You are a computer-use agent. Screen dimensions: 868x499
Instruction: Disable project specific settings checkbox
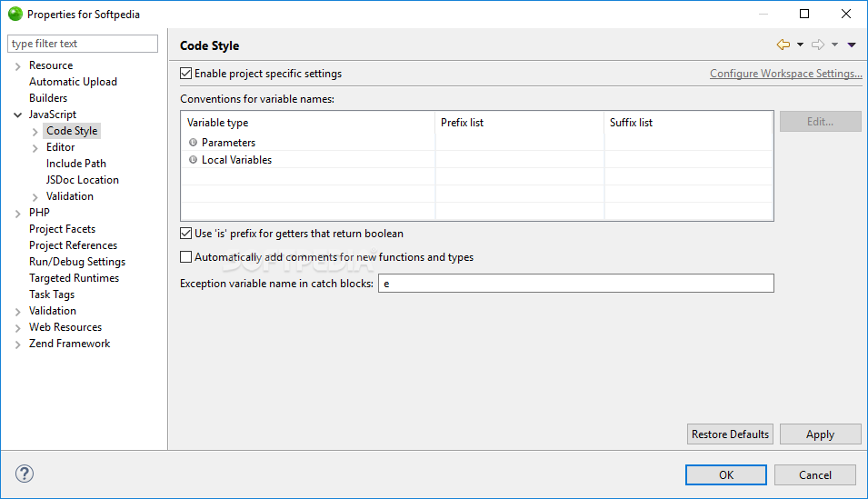186,73
